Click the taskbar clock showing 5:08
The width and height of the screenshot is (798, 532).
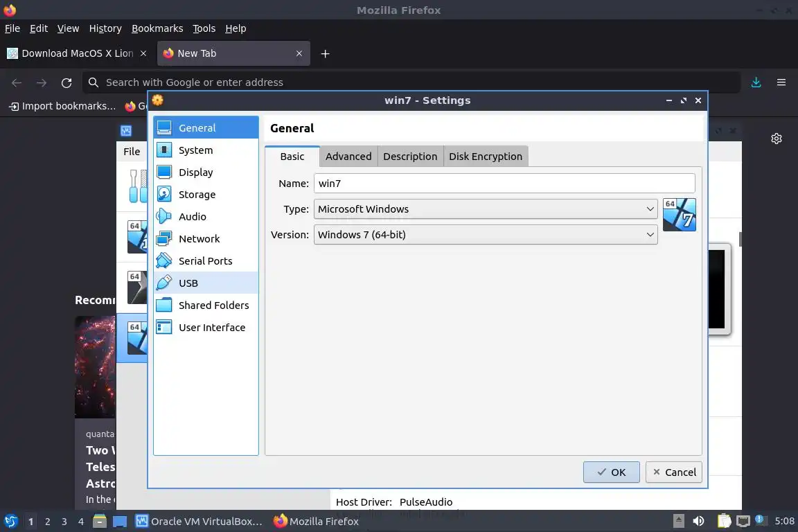click(784, 521)
